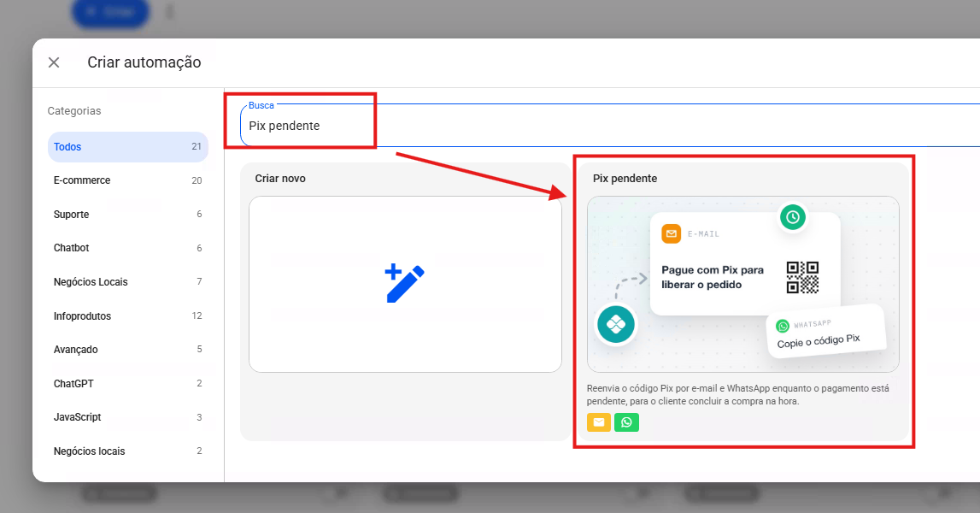Switch to the Avançado category
Image resolution: width=980 pixels, height=513 pixels.
[x=127, y=349]
